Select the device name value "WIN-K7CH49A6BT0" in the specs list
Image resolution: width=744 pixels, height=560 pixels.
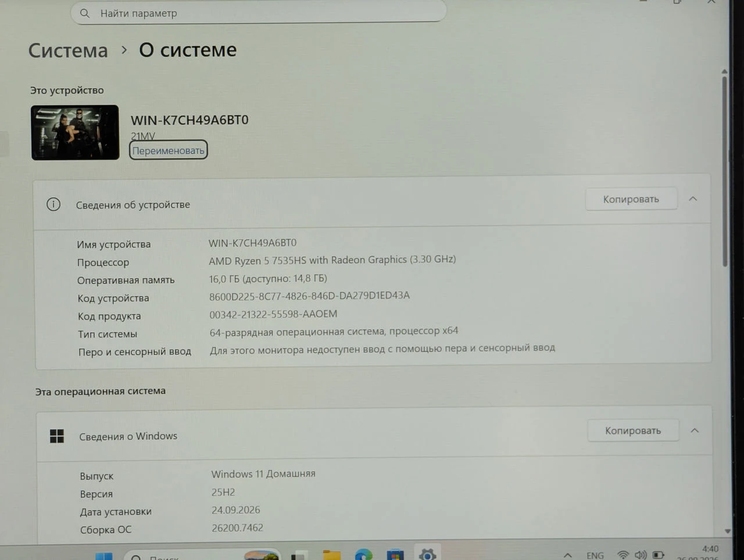[x=252, y=243]
